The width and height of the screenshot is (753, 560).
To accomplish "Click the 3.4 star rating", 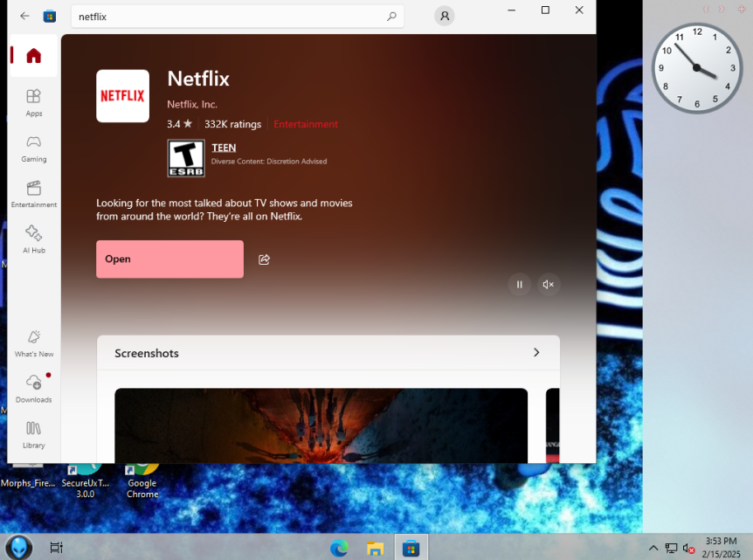I will pyautogui.click(x=179, y=124).
